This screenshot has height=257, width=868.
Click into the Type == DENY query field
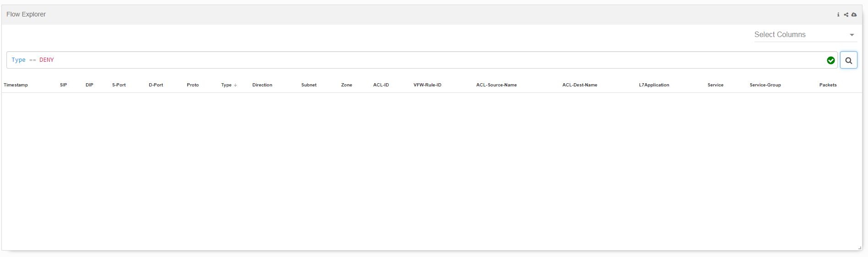pyautogui.click(x=422, y=60)
